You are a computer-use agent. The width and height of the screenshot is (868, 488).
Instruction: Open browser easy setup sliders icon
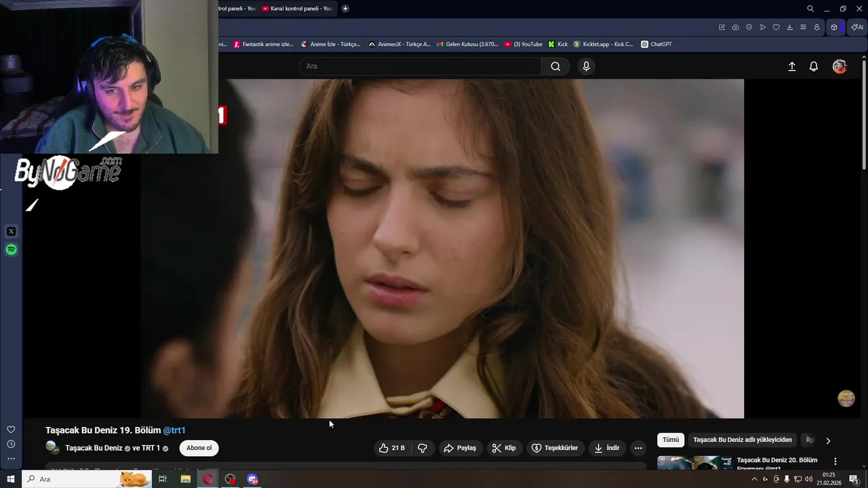(803, 27)
